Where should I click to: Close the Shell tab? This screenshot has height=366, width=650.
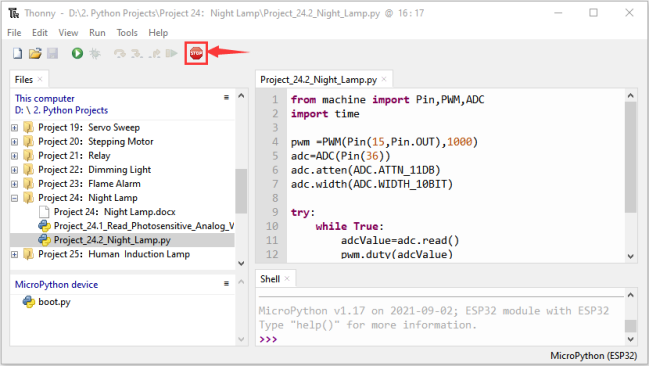tap(287, 279)
